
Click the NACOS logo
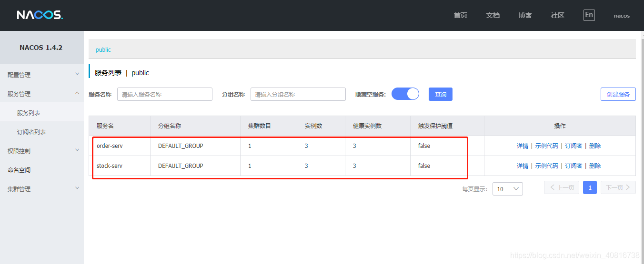pos(40,15)
